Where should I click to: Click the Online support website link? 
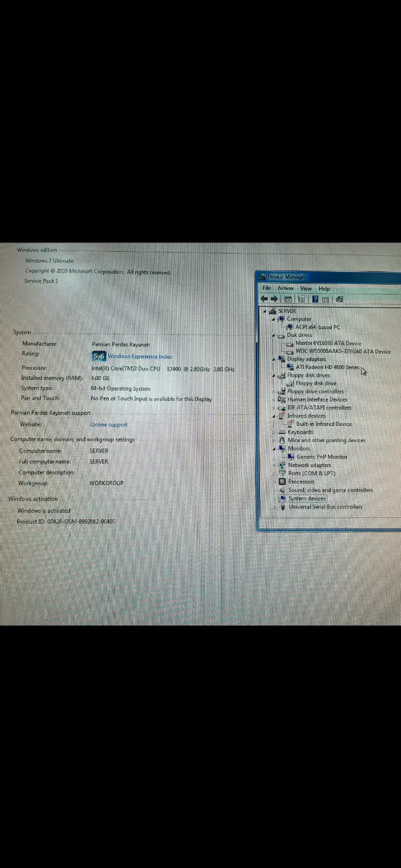(x=109, y=425)
